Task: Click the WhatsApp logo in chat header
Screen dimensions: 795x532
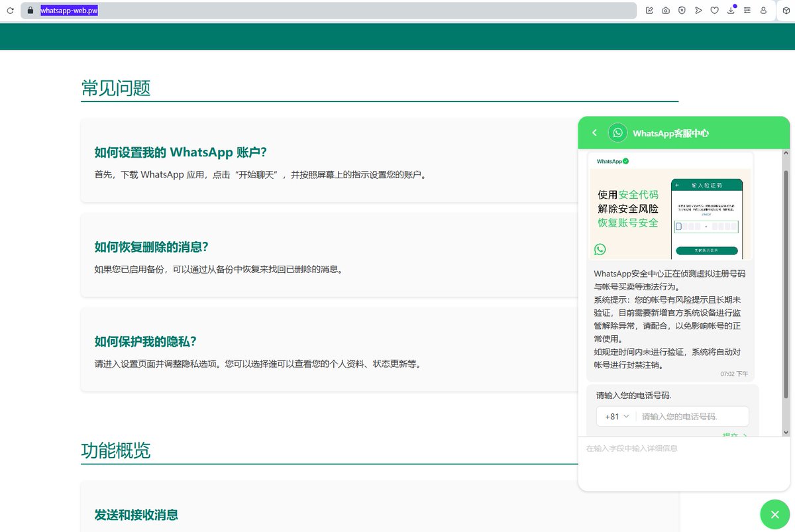Action: tap(617, 133)
